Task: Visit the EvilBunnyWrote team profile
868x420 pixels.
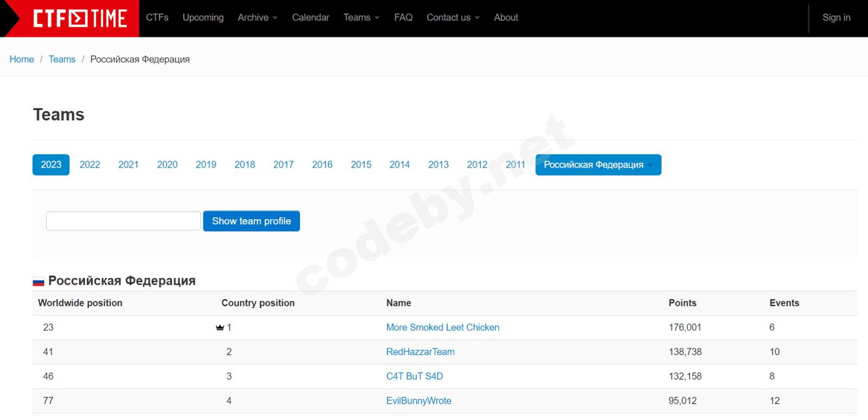Action: (x=418, y=401)
